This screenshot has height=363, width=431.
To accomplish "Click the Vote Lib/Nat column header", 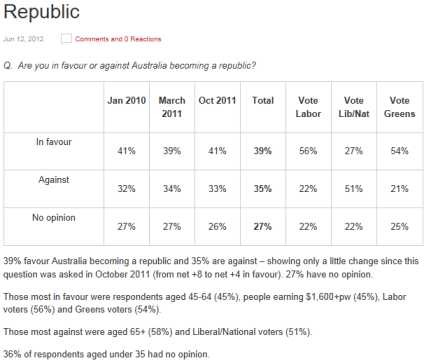I will pos(354,107).
